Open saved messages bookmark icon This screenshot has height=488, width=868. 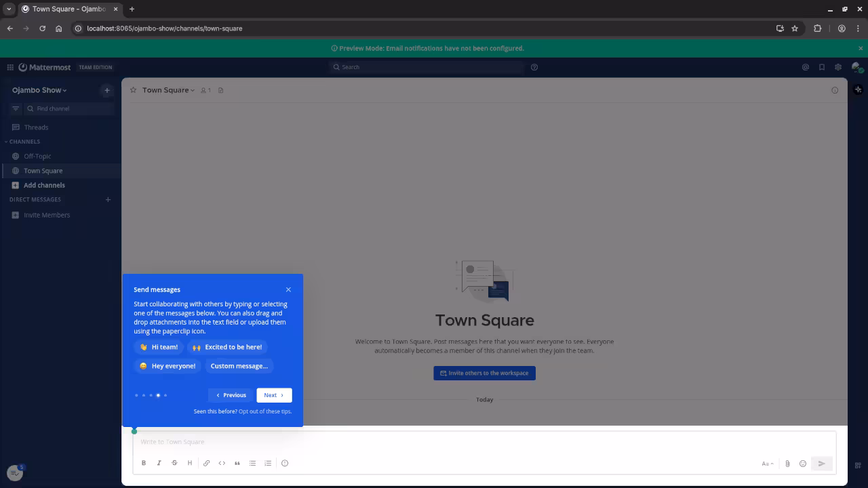pyautogui.click(x=822, y=67)
